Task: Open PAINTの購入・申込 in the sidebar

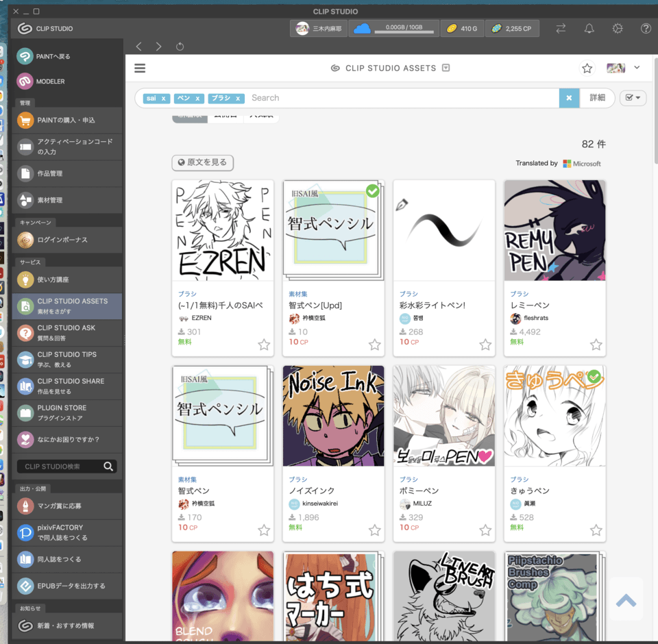Action: point(67,121)
